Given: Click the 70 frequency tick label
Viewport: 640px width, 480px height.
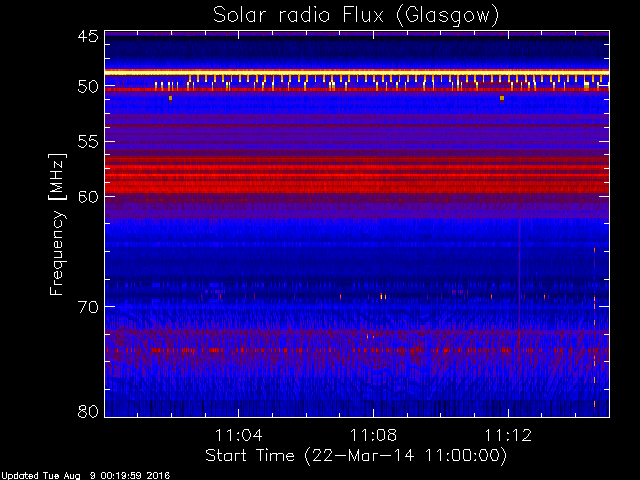Looking at the screenshot, I should pos(88,307).
